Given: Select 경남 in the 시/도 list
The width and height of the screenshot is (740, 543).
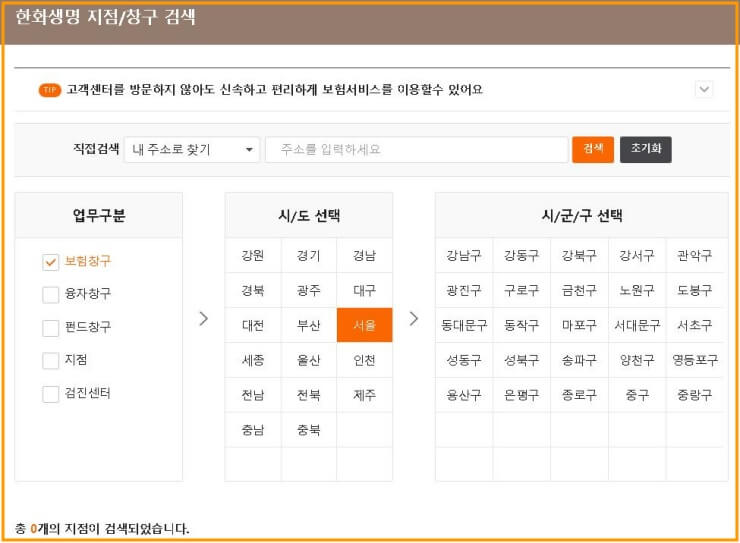Looking at the screenshot, I should click(364, 255).
